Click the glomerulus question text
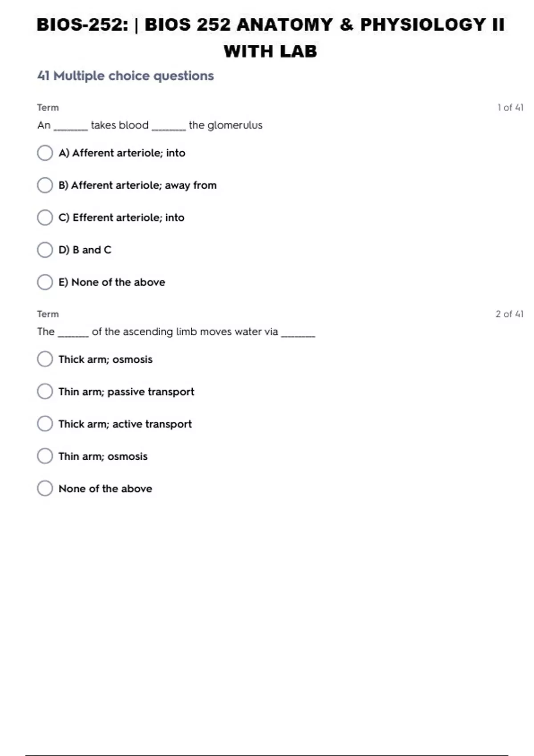The width and height of the screenshot is (534, 756). [x=150, y=125]
